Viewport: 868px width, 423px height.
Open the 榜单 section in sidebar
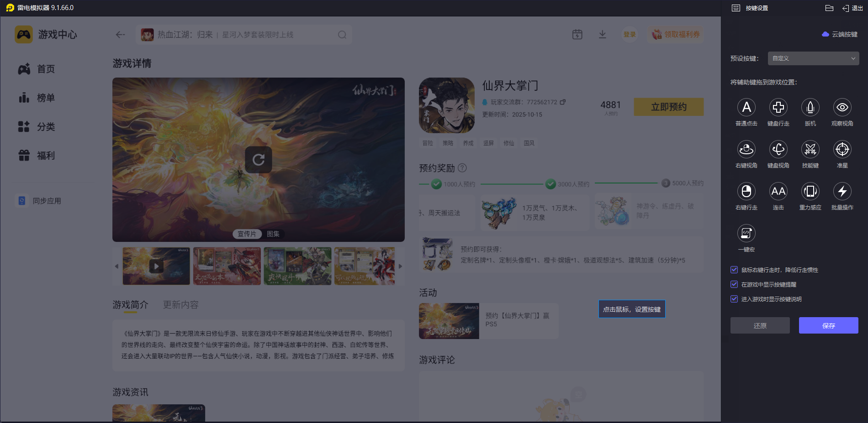(x=46, y=97)
